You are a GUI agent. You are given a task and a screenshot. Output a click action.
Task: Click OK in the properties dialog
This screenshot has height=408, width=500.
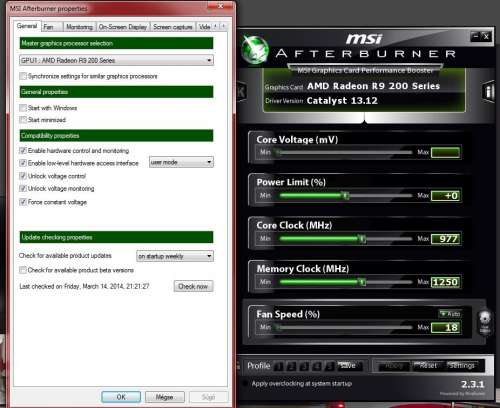[x=121, y=397]
